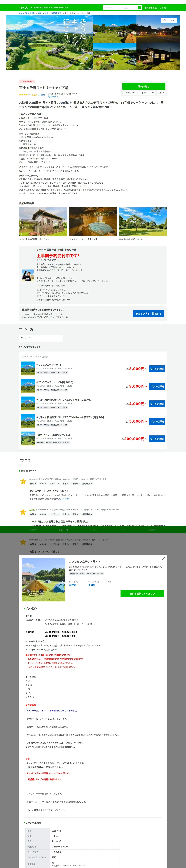Open ①プレミアムテントサイト plan title

[x=49, y=365]
